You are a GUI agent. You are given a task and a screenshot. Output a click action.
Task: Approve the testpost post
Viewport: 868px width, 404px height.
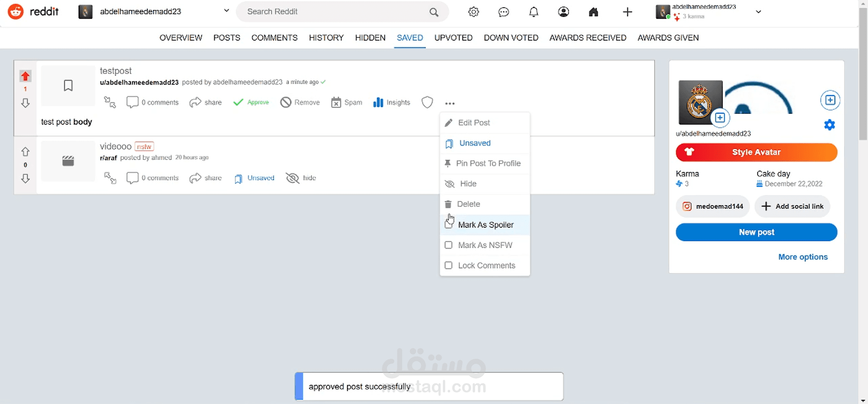pos(251,102)
